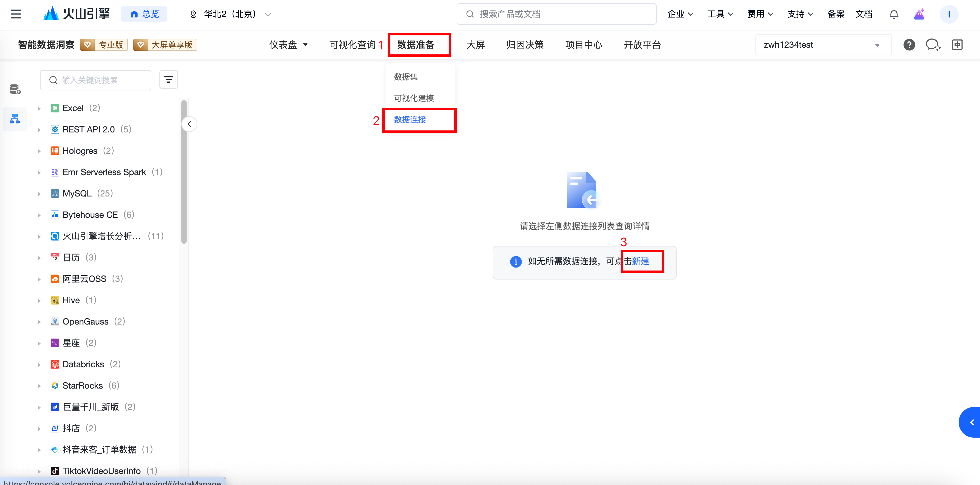Collapse the left connection list panel
The height and width of the screenshot is (485, 980).
(x=189, y=124)
